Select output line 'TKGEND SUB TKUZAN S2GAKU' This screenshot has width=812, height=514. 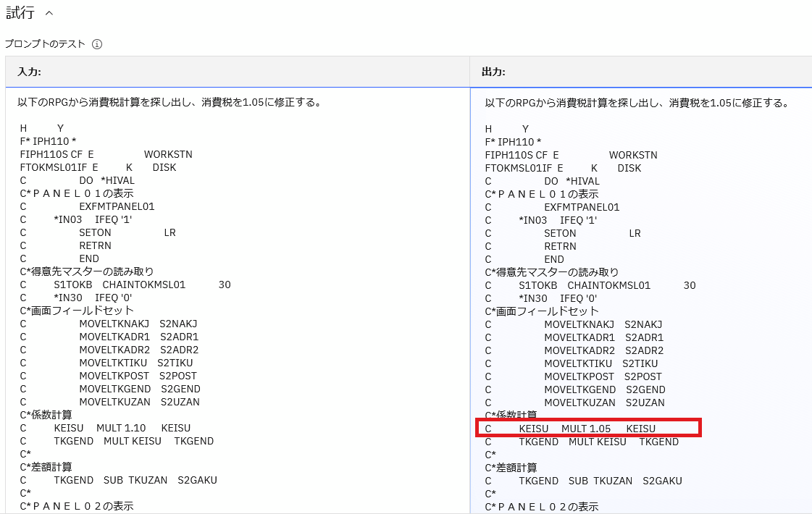click(x=584, y=481)
